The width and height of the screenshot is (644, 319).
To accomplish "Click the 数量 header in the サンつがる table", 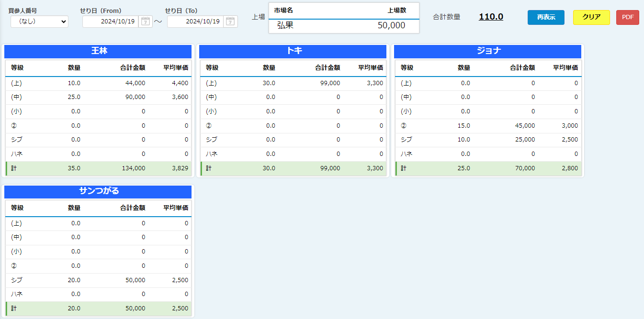I will point(74,208).
